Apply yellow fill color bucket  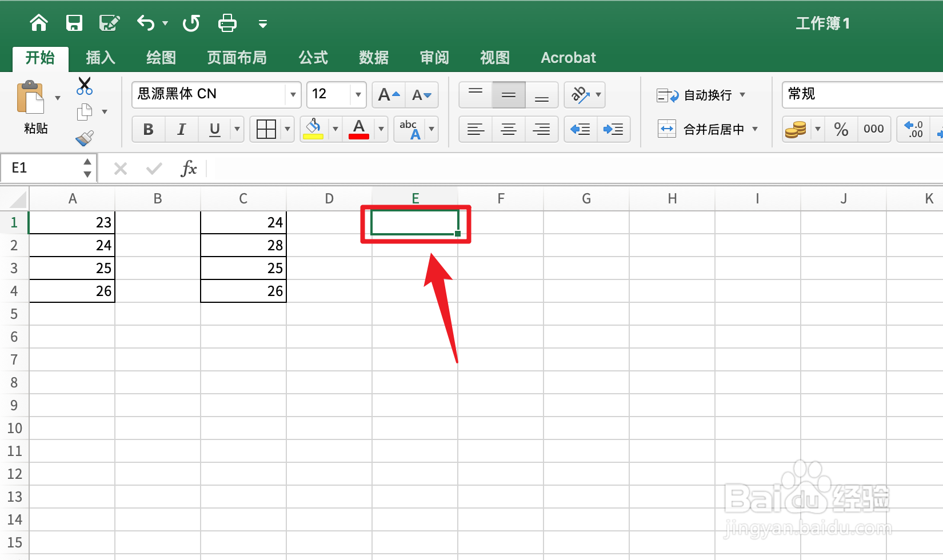coord(313,129)
